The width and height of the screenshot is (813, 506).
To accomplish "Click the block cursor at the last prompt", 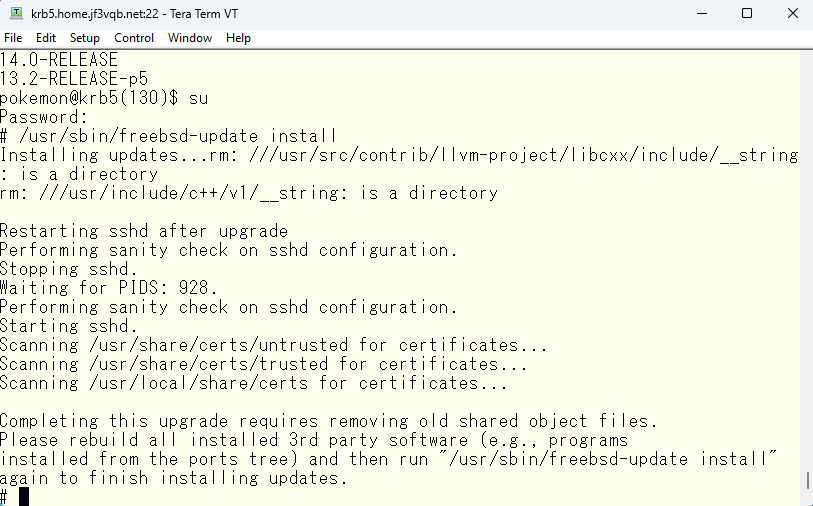I will (x=24, y=497).
